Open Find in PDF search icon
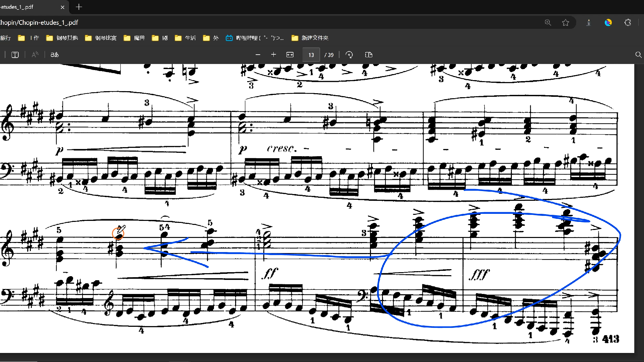Screen dimensions: 644x362 638,55
